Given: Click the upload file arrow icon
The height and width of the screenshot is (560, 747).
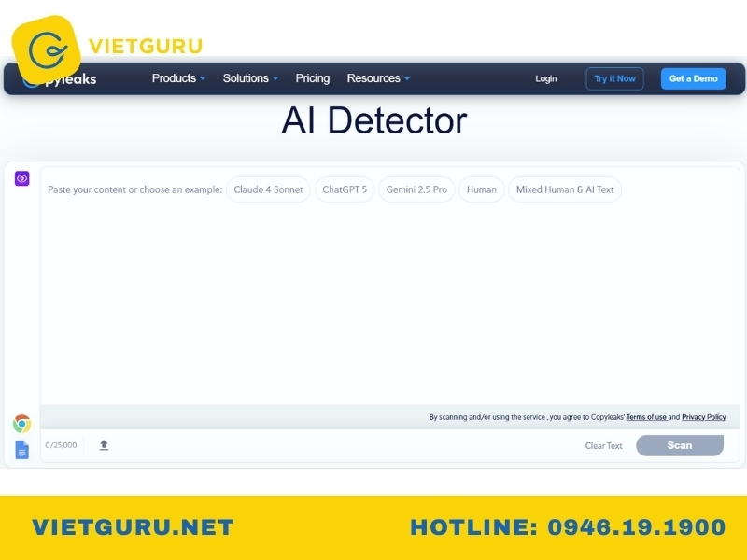Looking at the screenshot, I should [104, 445].
